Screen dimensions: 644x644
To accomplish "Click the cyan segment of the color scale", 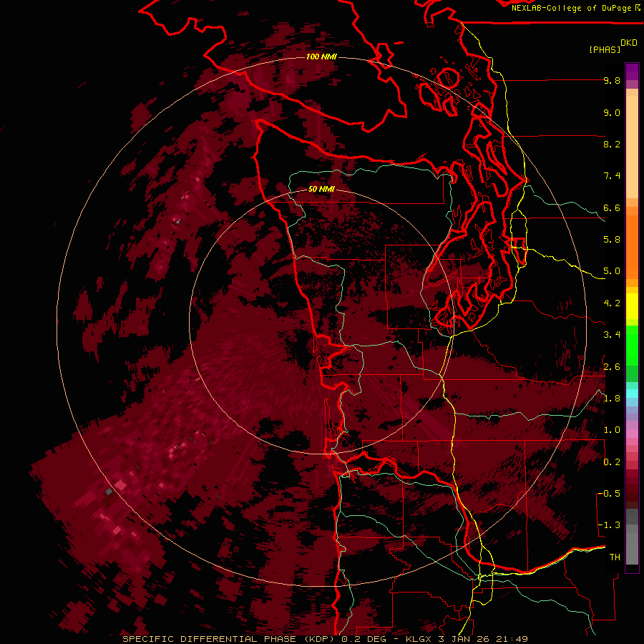I will click(x=632, y=394).
